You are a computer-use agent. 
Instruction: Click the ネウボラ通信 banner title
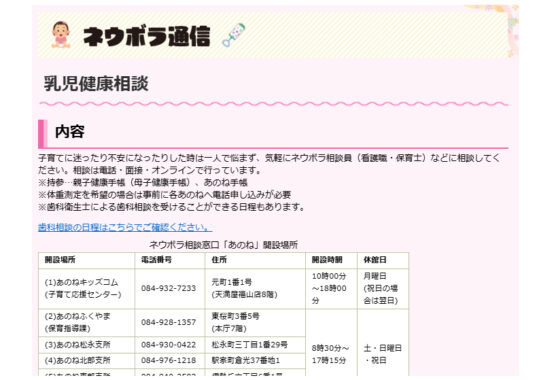146,36
